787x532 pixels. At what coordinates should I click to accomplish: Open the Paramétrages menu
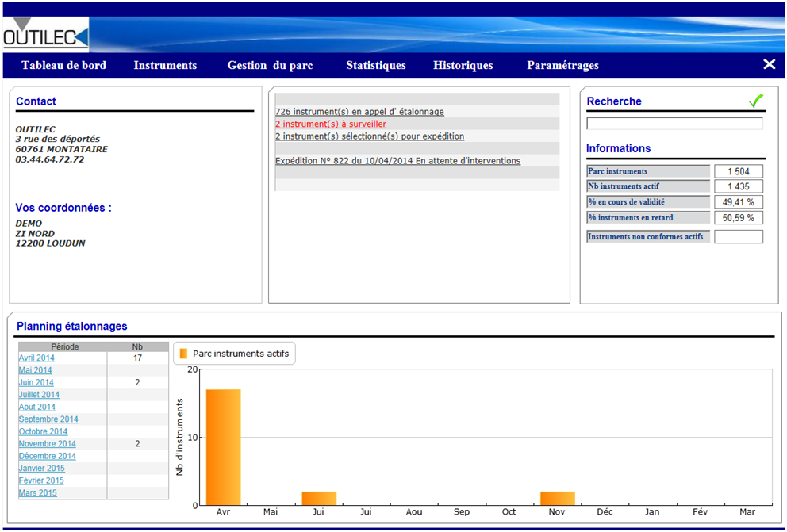[562, 66]
